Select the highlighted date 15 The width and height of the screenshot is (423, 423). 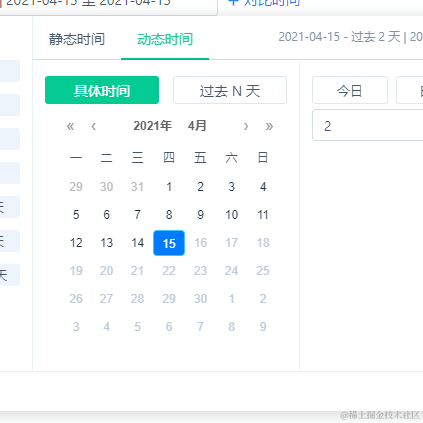click(169, 243)
